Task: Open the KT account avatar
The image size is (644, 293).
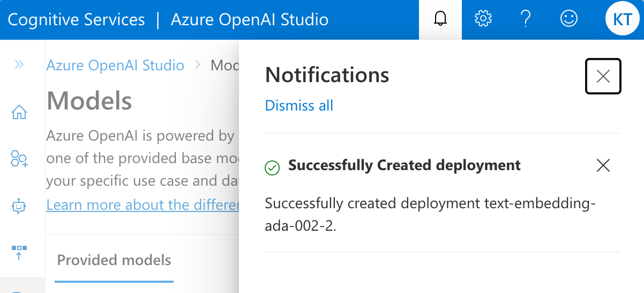Action: coord(622,19)
